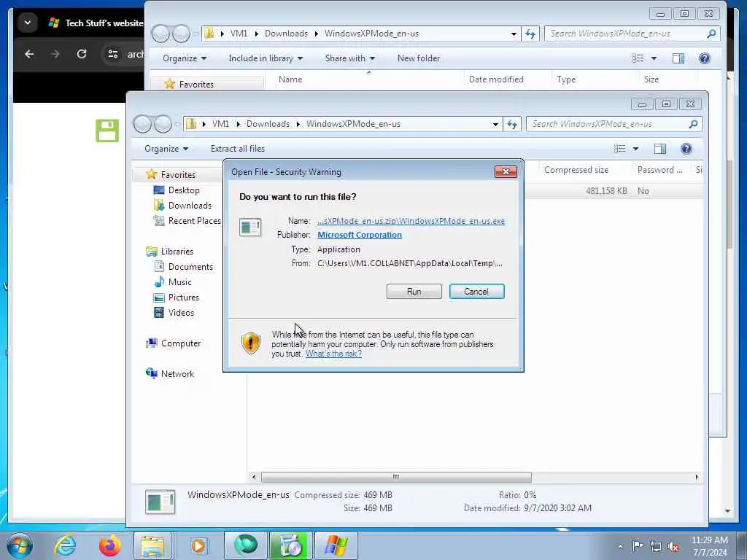This screenshot has width=747, height=560.
Task: Click the Windows flag taskbar icon
Action: coord(336,545)
